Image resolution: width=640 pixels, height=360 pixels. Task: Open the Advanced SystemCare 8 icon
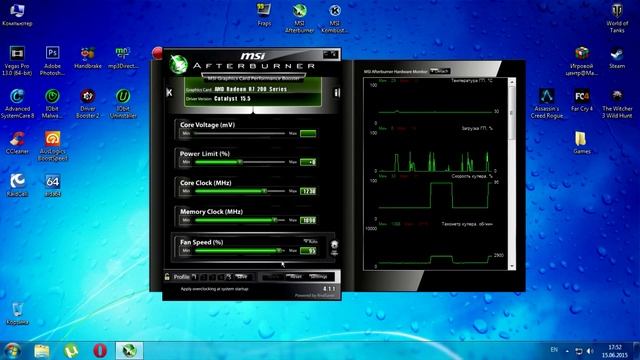tap(17, 103)
